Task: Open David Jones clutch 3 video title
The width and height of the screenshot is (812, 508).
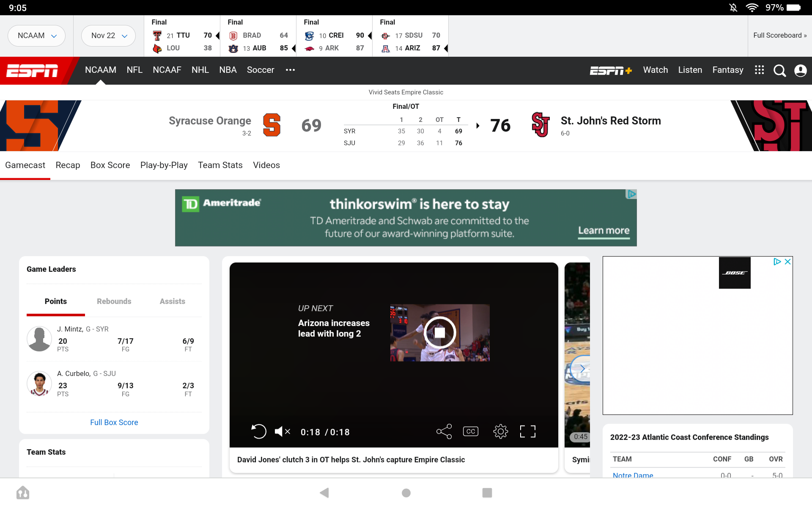Action: [351, 460]
